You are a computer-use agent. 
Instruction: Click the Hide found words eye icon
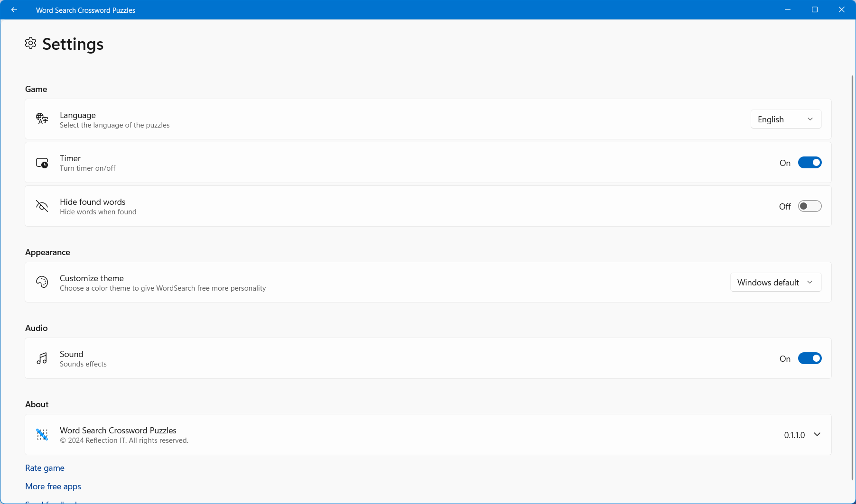pyautogui.click(x=42, y=206)
